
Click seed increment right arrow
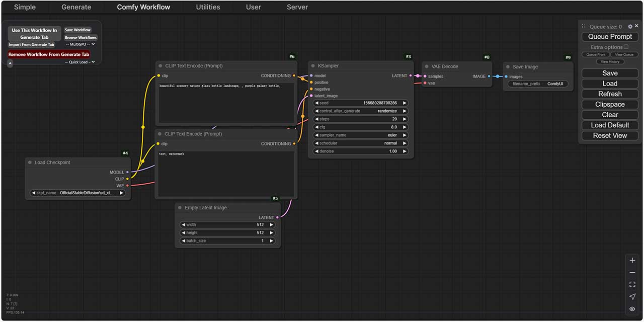click(x=405, y=103)
